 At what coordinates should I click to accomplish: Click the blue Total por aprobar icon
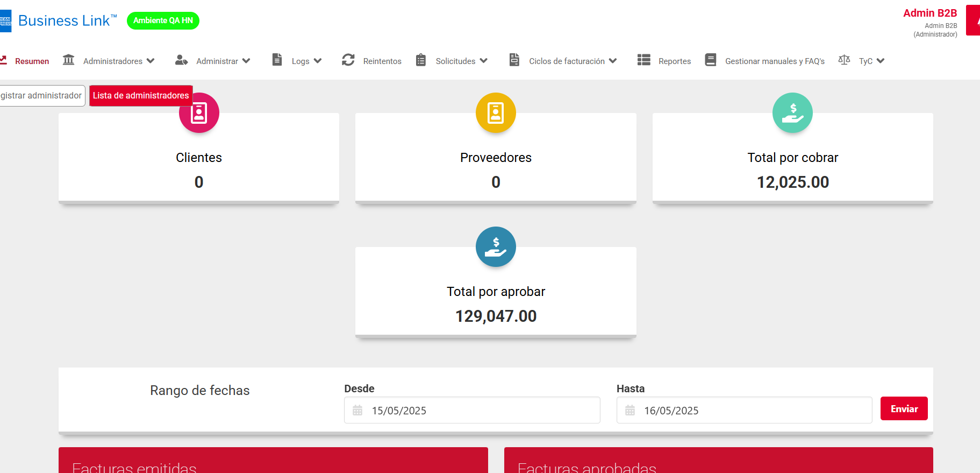(496, 247)
